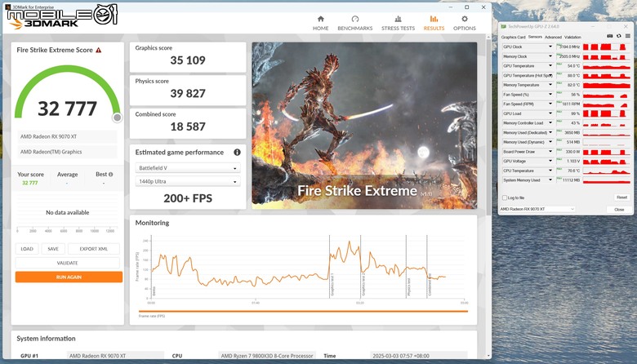
Task: Click the 200+ FPS estimate text
Action: point(188,198)
